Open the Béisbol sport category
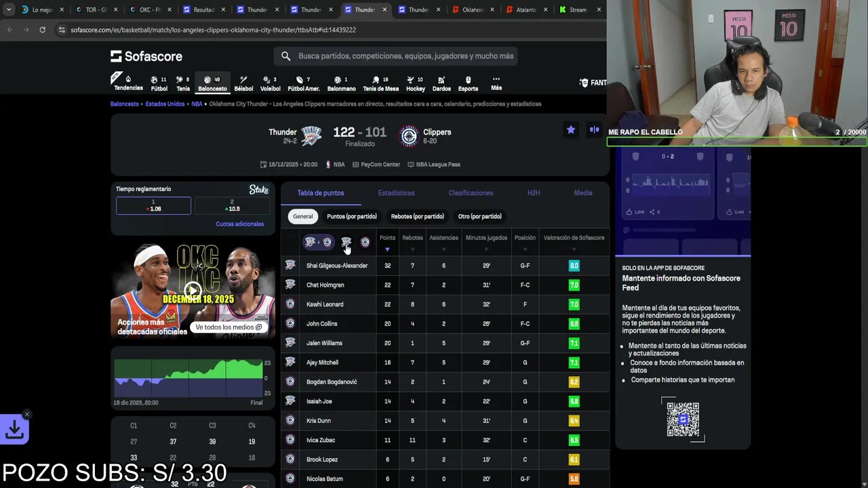 pos(243,83)
